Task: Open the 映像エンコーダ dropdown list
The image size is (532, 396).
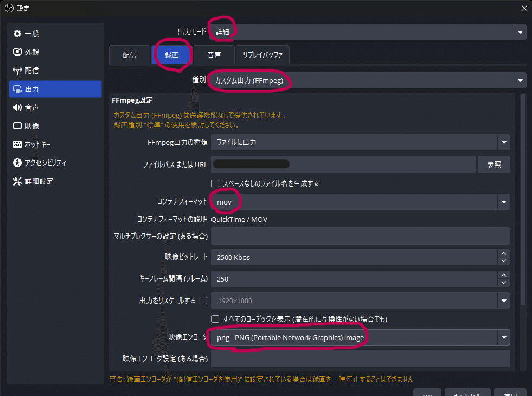Action: click(x=503, y=336)
